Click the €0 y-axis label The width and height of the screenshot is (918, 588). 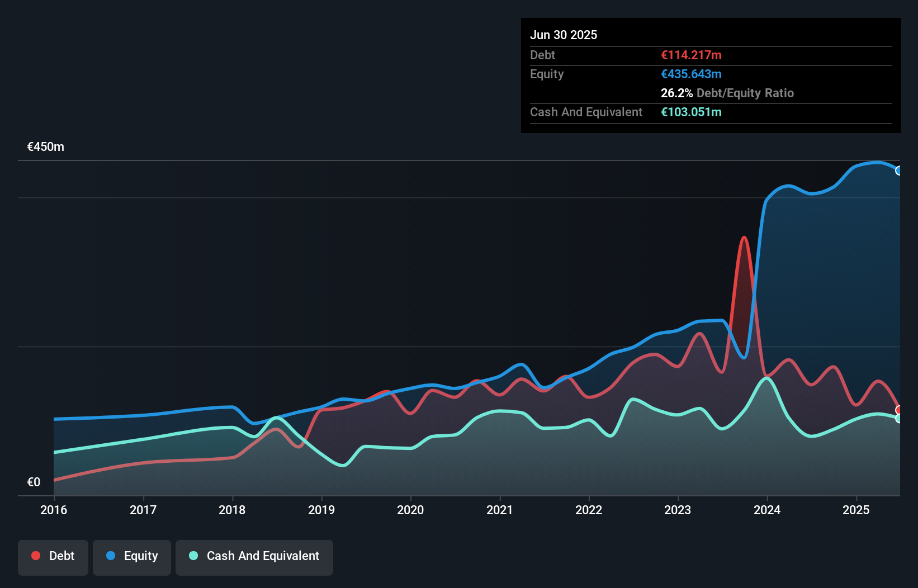coord(34,482)
